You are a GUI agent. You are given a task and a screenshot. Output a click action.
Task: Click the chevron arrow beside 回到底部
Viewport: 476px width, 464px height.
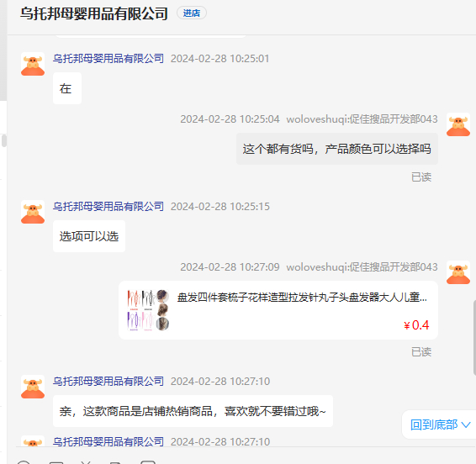(466, 424)
